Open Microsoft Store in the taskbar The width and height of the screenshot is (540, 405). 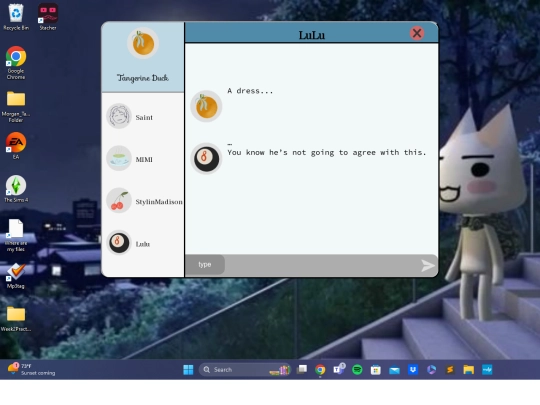click(376, 370)
